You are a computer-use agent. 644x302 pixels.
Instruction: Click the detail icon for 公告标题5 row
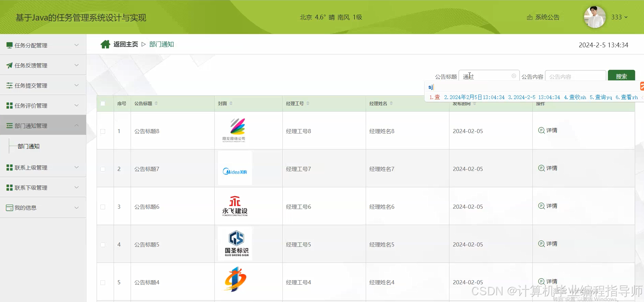click(x=541, y=243)
